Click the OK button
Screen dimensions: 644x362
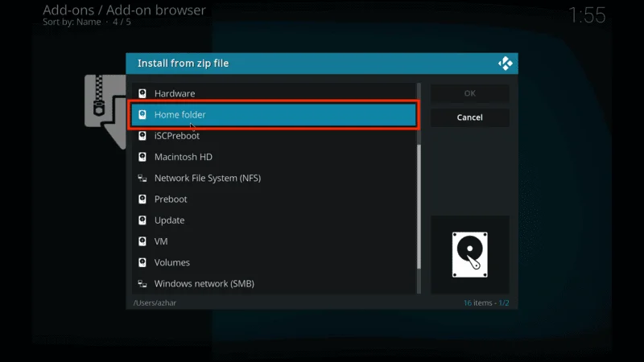point(470,93)
